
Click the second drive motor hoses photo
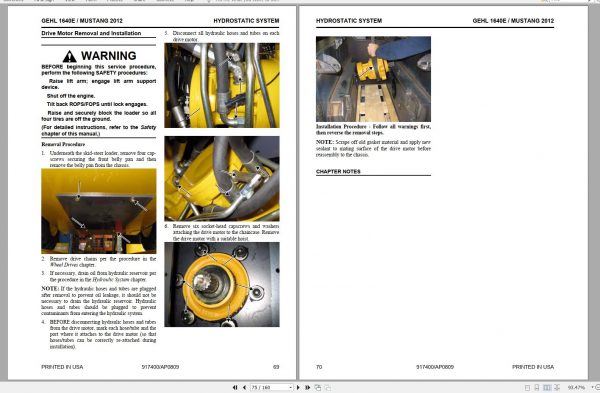222,179
